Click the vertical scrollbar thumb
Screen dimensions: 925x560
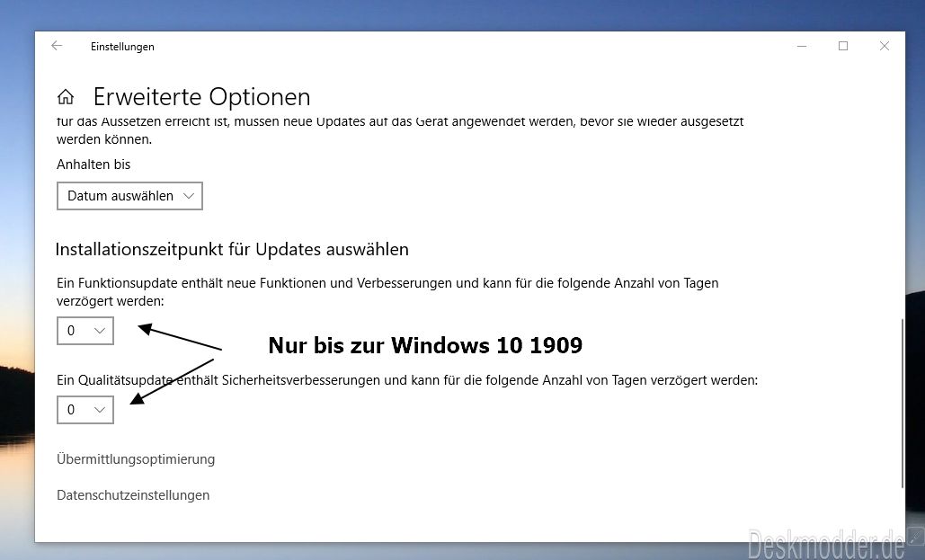902,404
